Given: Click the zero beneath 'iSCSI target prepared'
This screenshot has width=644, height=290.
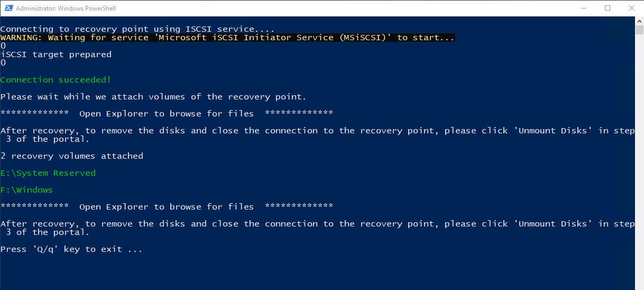Looking at the screenshot, I should [3, 63].
